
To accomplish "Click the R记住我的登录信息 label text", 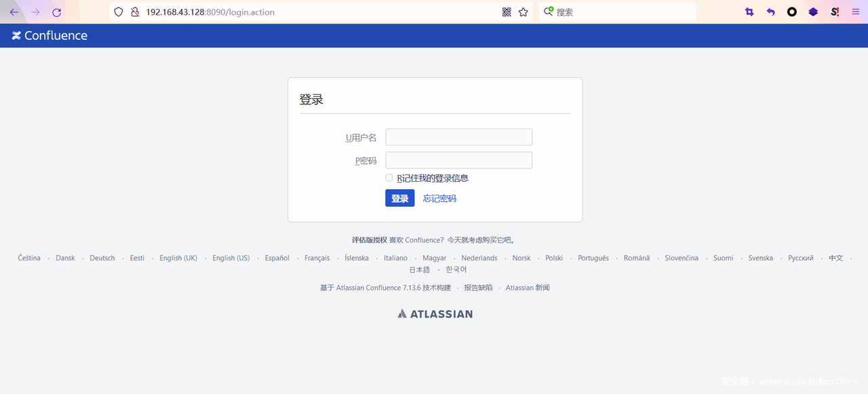I will [x=433, y=178].
